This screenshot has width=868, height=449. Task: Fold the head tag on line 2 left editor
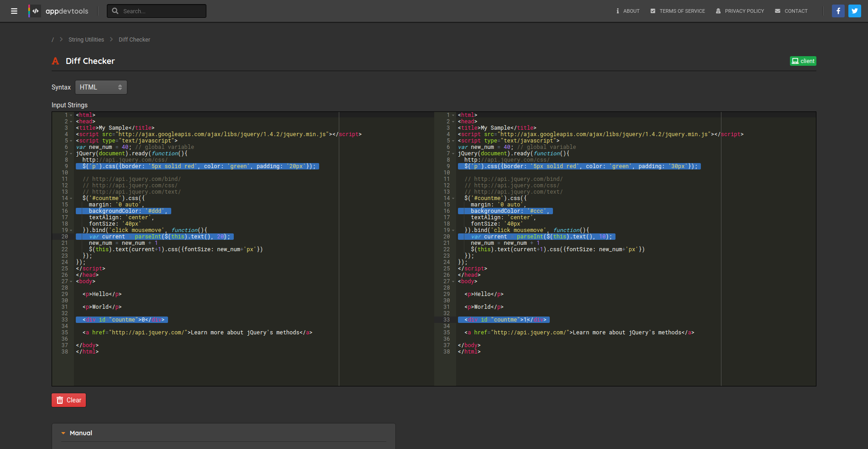tap(71, 122)
